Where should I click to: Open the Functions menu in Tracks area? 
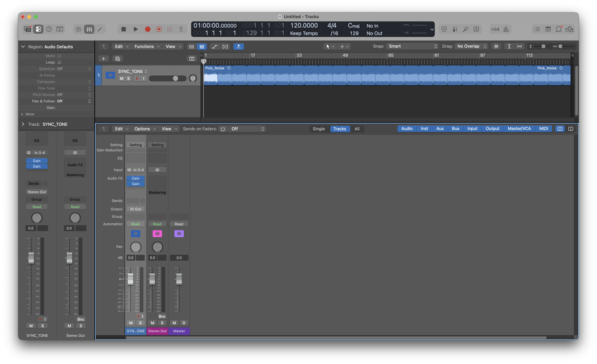(147, 47)
